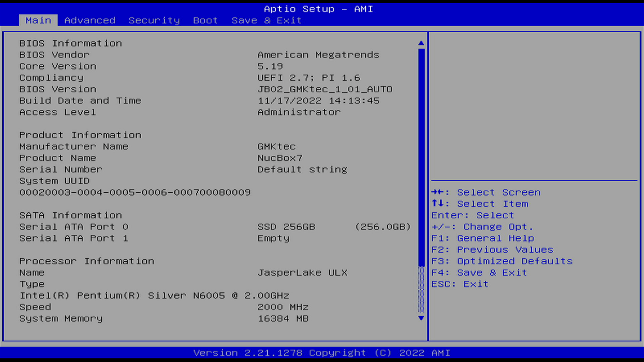Click the UEFI 2.7; PI 1.6 value
The width and height of the screenshot is (644, 362).
point(309,78)
